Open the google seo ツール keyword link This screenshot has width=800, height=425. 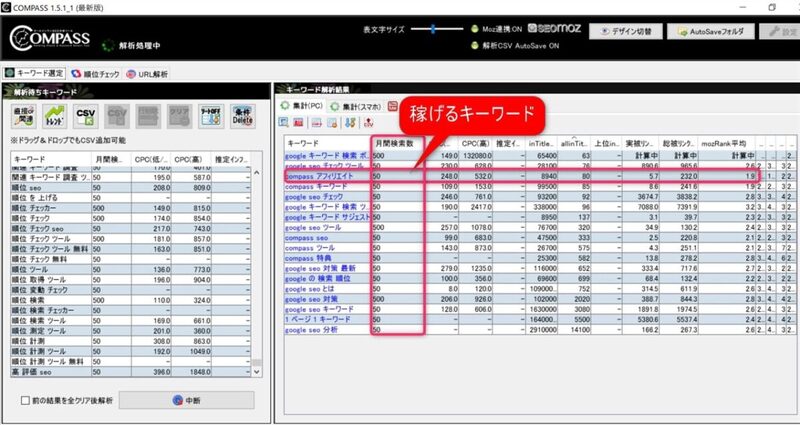point(313,228)
